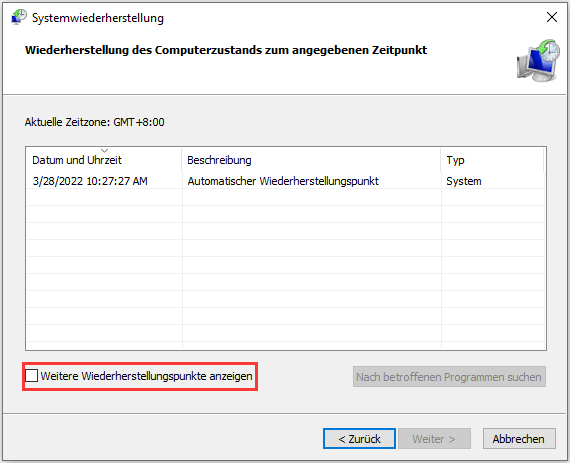Image resolution: width=570 pixels, height=463 pixels.
Task: Click the Systemwiederherstellung title bar icon
Action: point(19,17)
